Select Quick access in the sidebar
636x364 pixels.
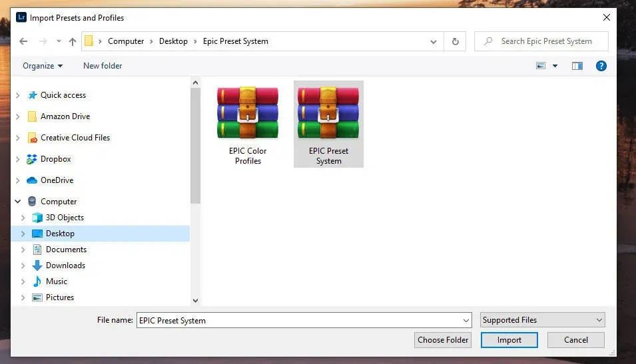click(x=63, y=95)
